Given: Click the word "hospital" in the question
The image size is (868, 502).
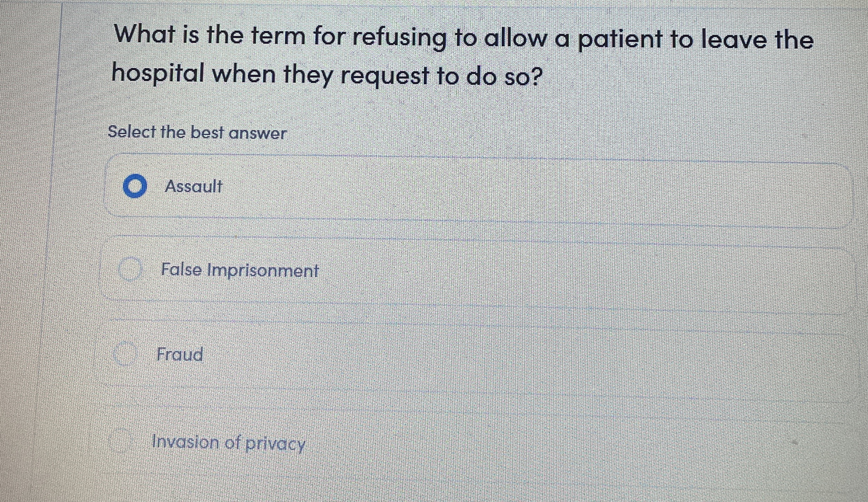Looking at the screenshot, I should click(x=158, y=74).
